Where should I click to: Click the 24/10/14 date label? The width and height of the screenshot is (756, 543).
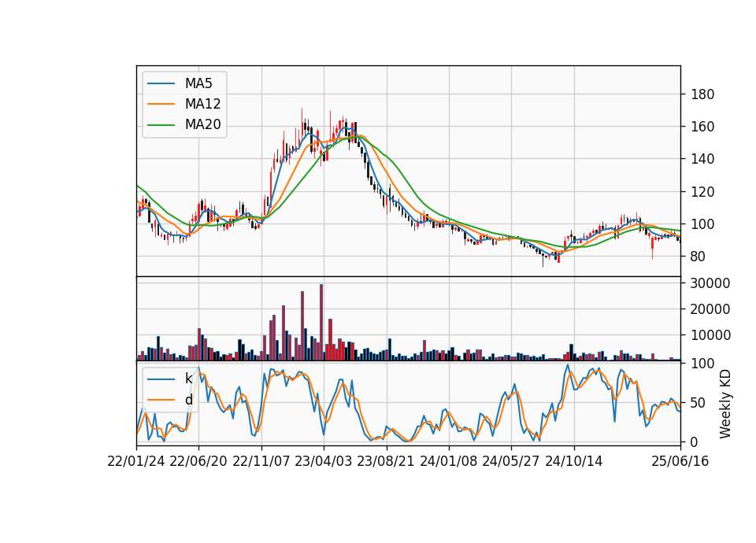pyautogui.click(x=574, y=462)
